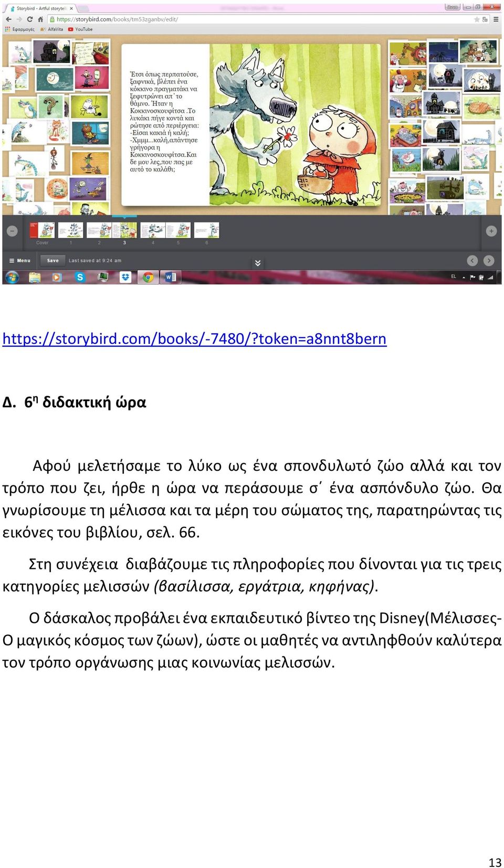Switch to Word in the taskbar
Image resolution: width=504 pixels, height=868 pixels.
pyautogui.click(x=171, y=277)
